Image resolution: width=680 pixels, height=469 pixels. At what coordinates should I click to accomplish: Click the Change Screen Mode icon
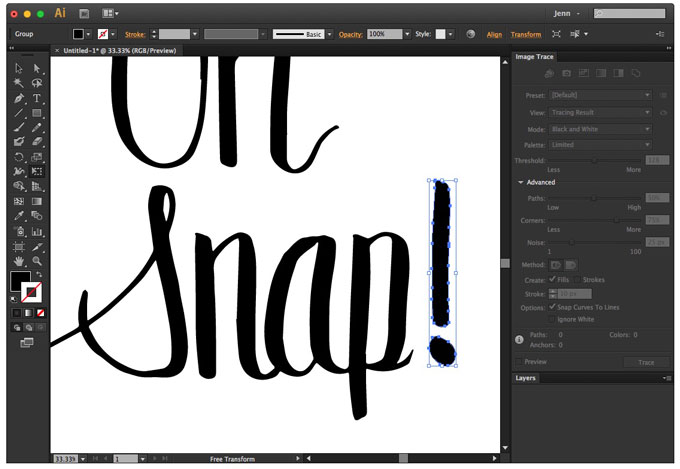[x=27, y=343]
